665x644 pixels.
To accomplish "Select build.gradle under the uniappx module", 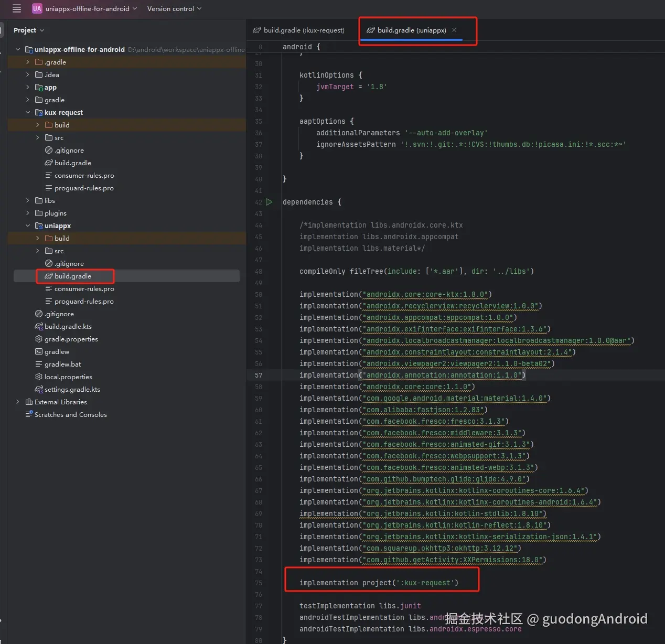I will click(x=73, y=276).
